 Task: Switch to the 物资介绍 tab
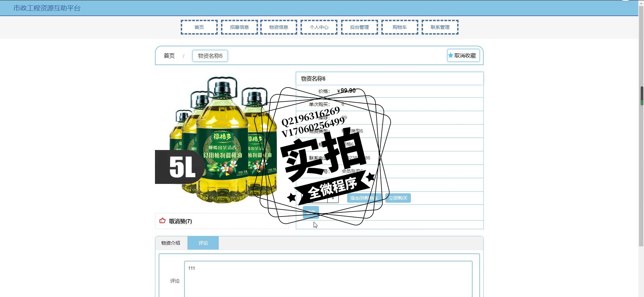click(x=171, y=243)
